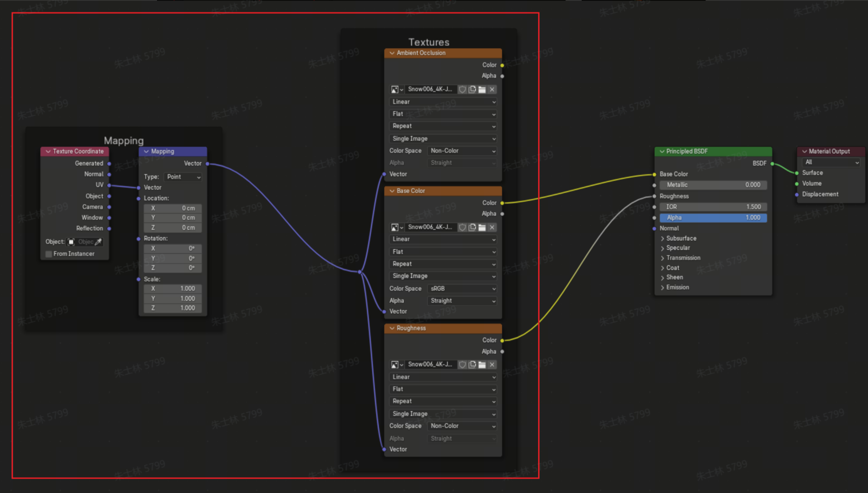
Task: Click the Alpha slider in Principled BSDF
Action: click(x=713, y=218)
